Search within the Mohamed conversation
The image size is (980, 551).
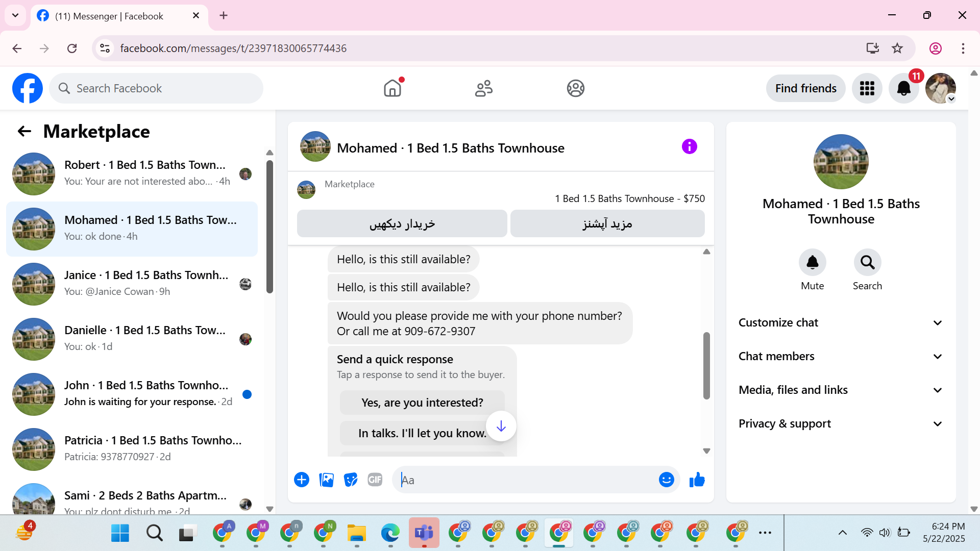click(x=868, y=262)
